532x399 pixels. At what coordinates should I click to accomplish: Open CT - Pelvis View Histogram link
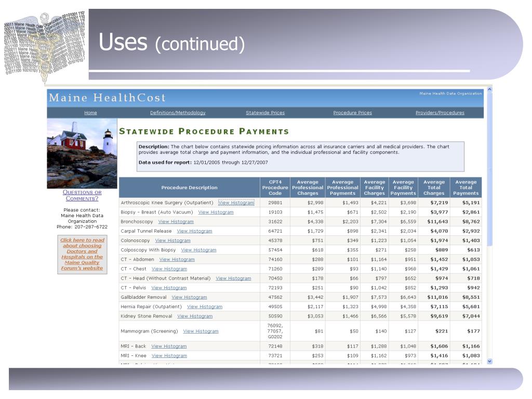coord(169,288)
